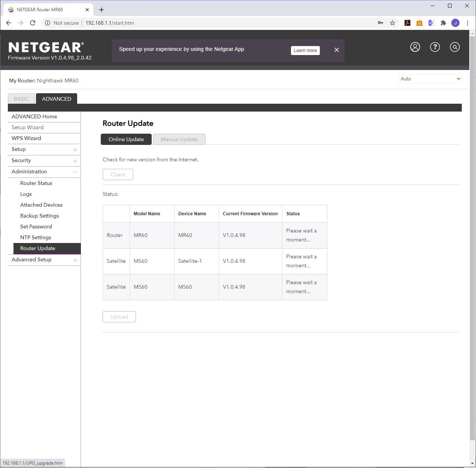Open the Auto language dropdown
Image resolution: width=476 pixels, height=468 pixels.
click(430, 79)
